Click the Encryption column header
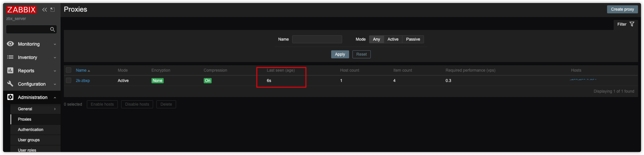 coord(161,70)
